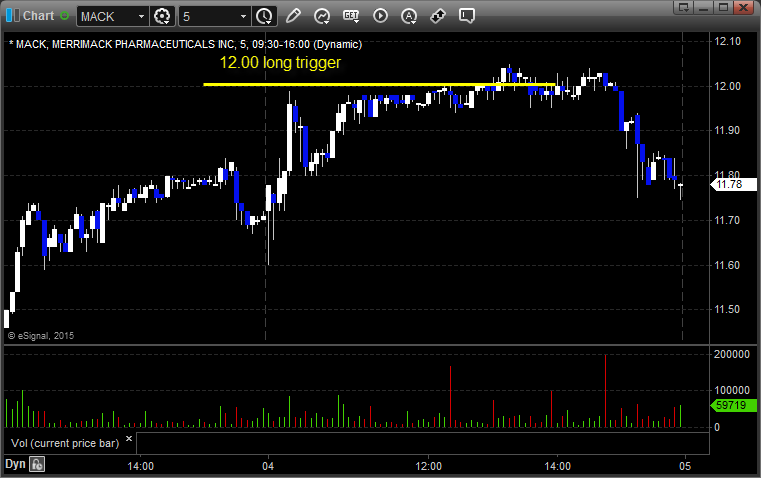The width and height of the screenshot is (761, 478).
Task: Open the MACK symbol dropdown arrow
Action: [x=141, y=16]
